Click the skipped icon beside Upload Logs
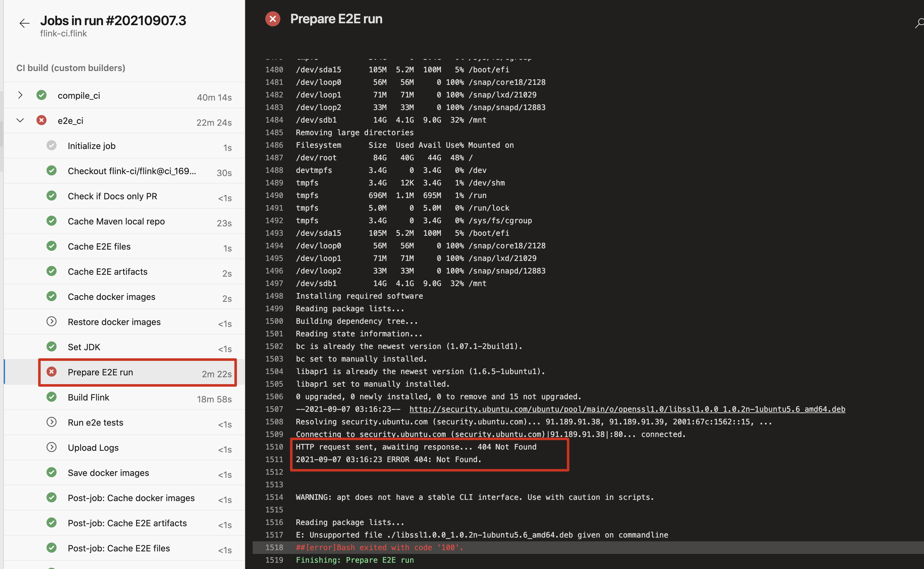The width and height of the screenshot is (924, 569). point(52,447)
